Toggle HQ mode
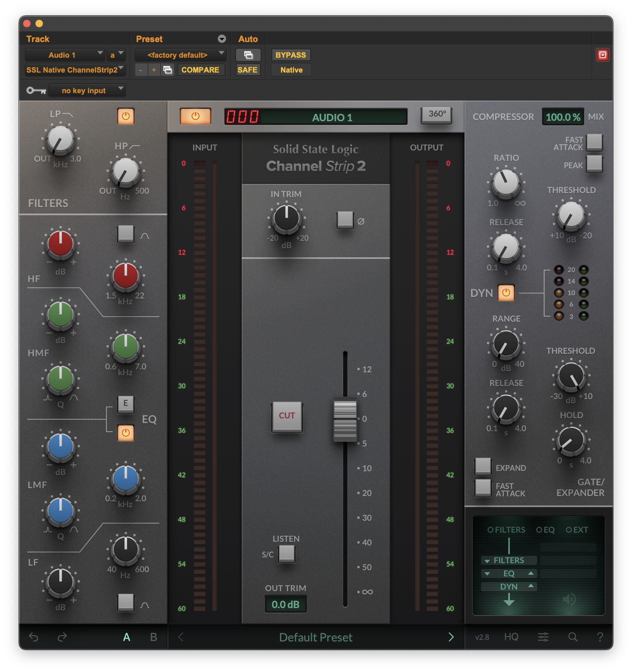Image resolution: width=632 pixels, height=672 pixels. coord(511,637)
